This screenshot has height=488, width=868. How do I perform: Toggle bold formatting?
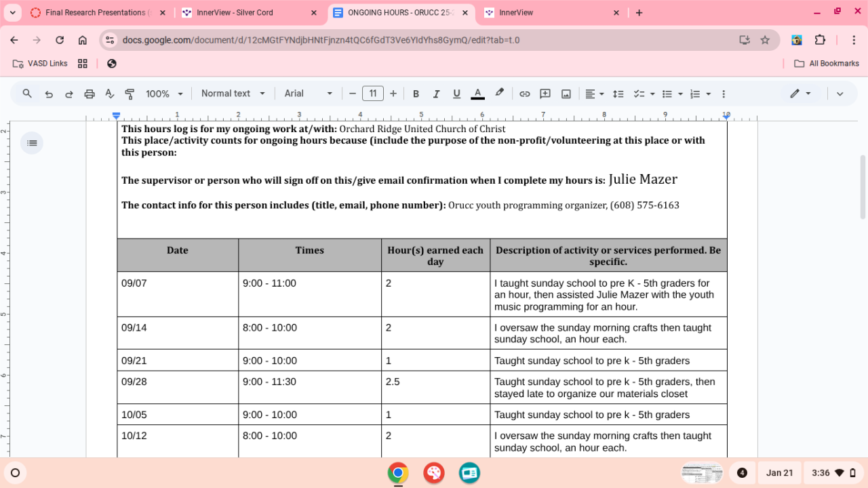click(x=416, y=94)
